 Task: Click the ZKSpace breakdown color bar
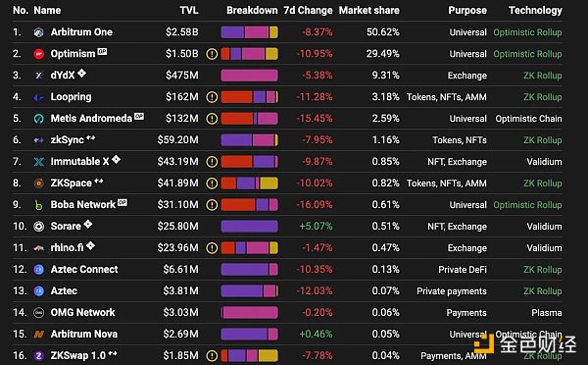pyautogui.click(x=249, y=183)
